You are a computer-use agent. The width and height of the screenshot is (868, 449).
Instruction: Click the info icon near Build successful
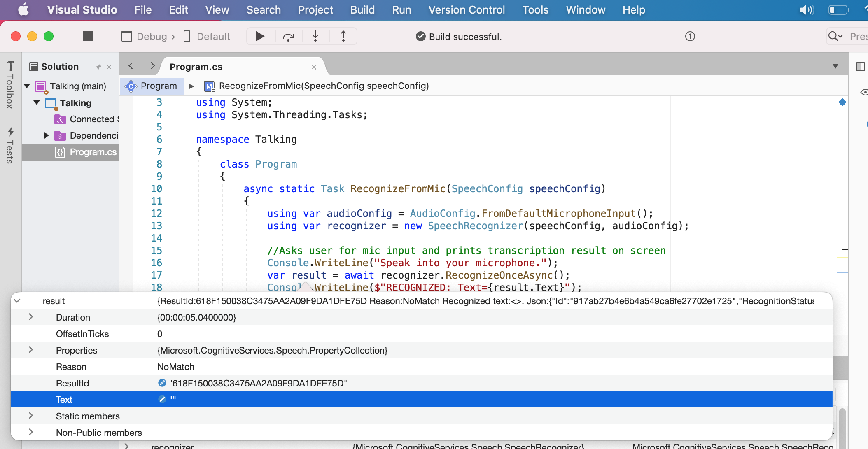tap(690, 36)
